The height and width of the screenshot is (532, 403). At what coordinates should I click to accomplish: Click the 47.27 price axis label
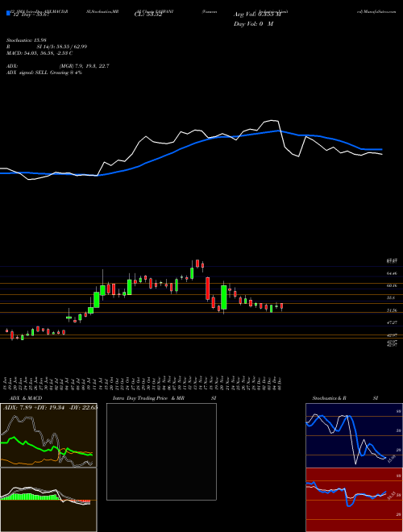pyautogui.click(x=392, y=322)
